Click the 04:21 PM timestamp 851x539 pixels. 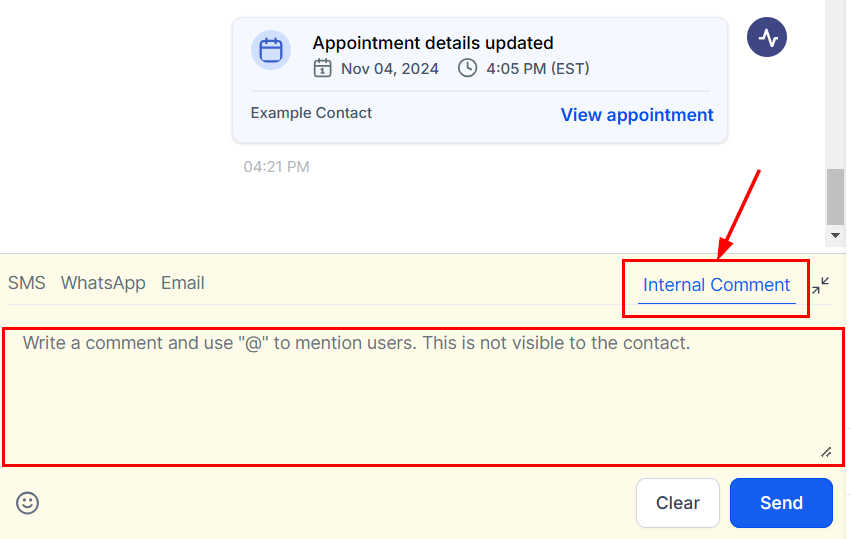point(276,167)
